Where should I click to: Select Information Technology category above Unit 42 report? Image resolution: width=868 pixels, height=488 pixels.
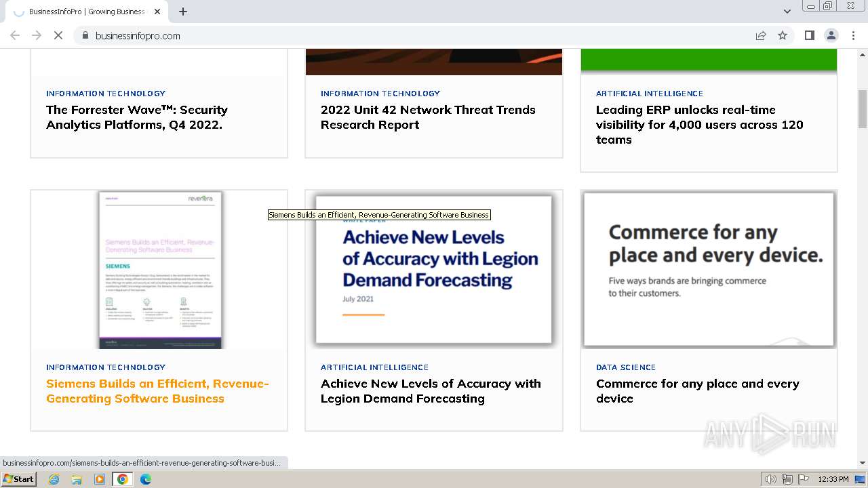tap(380, 94)
